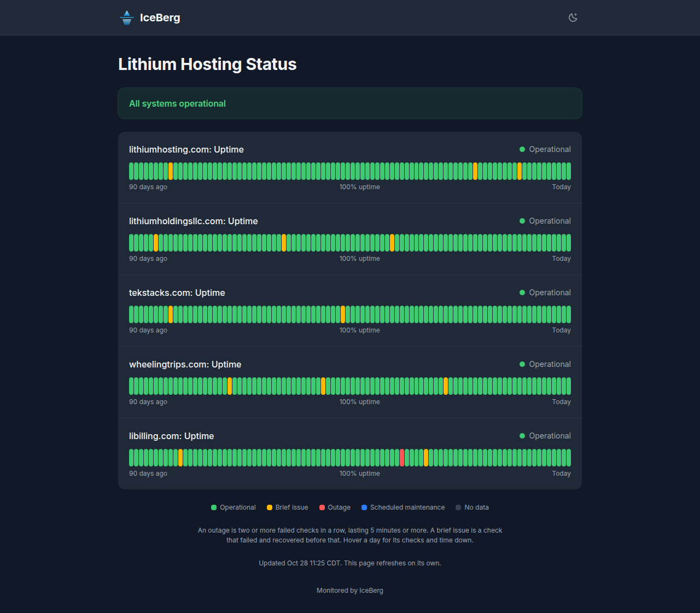Click the oldest yellow bar in tekstacks.com row
The width and height of the screenshot is (700, 613).
[171, 314]
